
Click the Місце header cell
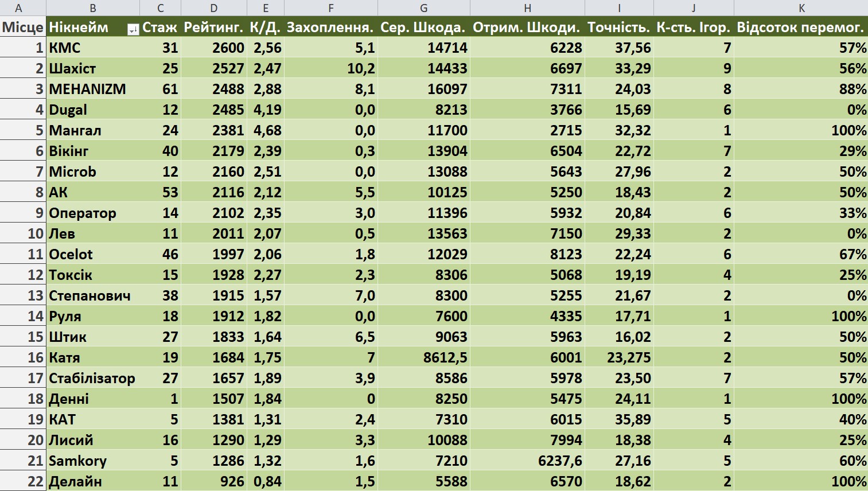tap(23, 27)
